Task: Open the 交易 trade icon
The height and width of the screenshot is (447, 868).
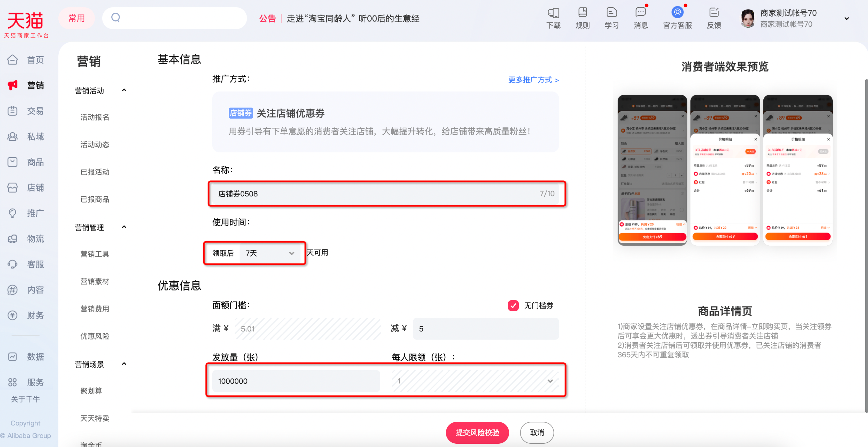Action: tap(12, 111)
